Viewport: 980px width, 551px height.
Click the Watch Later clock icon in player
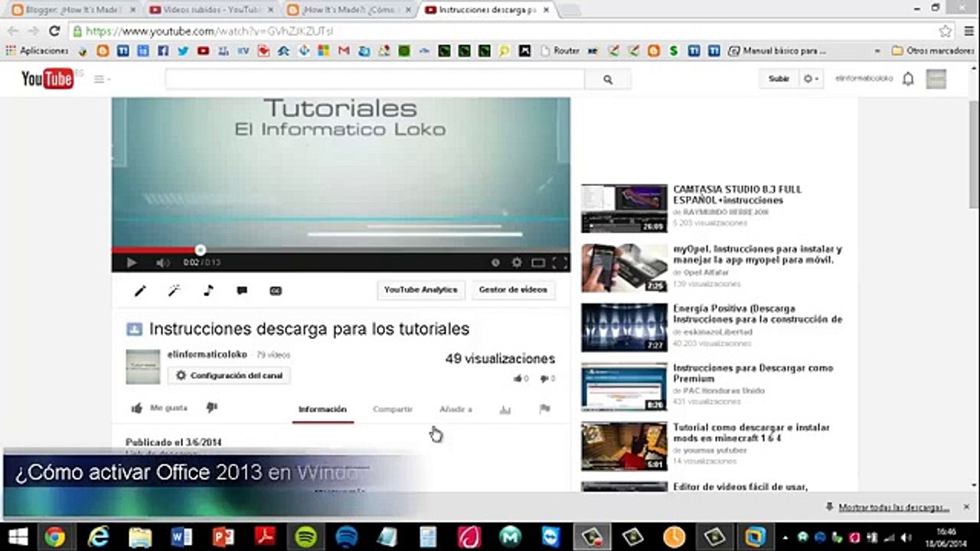[x=495, y=262]
